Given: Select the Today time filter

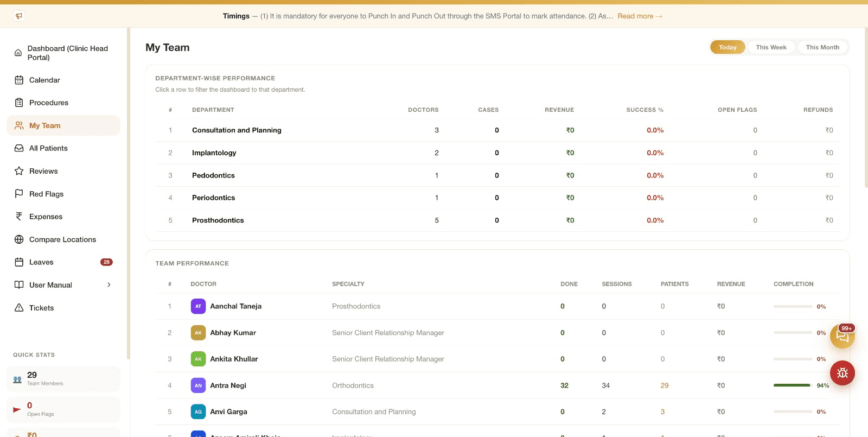Looking at the screenshot, I should 727,47.
